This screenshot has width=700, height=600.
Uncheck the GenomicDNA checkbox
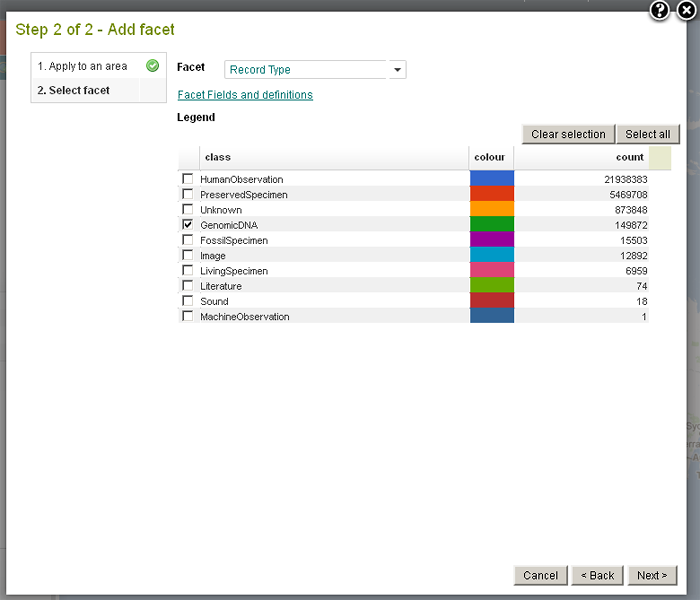[187, 225]
